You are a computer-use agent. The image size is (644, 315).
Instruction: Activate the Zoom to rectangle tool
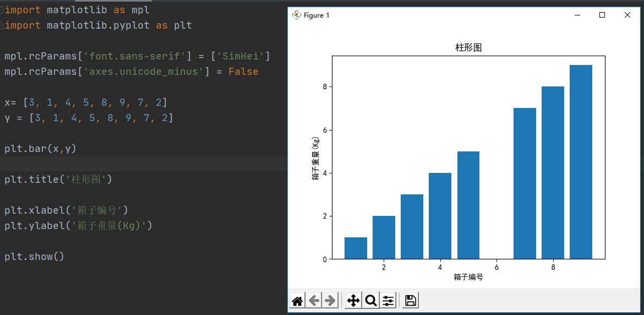pos(371,301)
